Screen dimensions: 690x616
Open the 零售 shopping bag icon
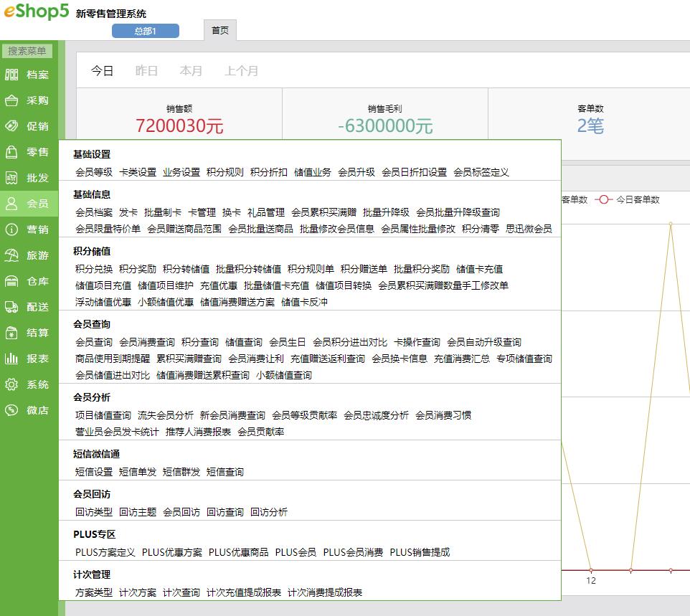(x=11, y=152)
